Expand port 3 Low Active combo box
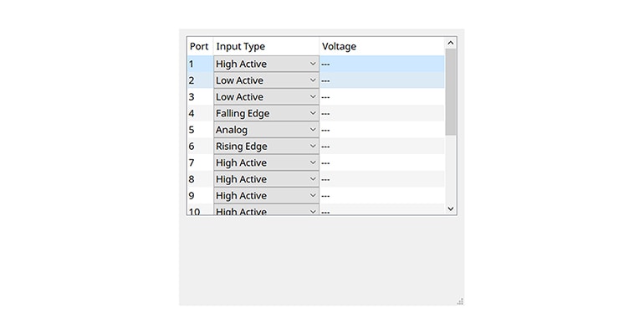 pyautogui.click(x=266, y=97)
